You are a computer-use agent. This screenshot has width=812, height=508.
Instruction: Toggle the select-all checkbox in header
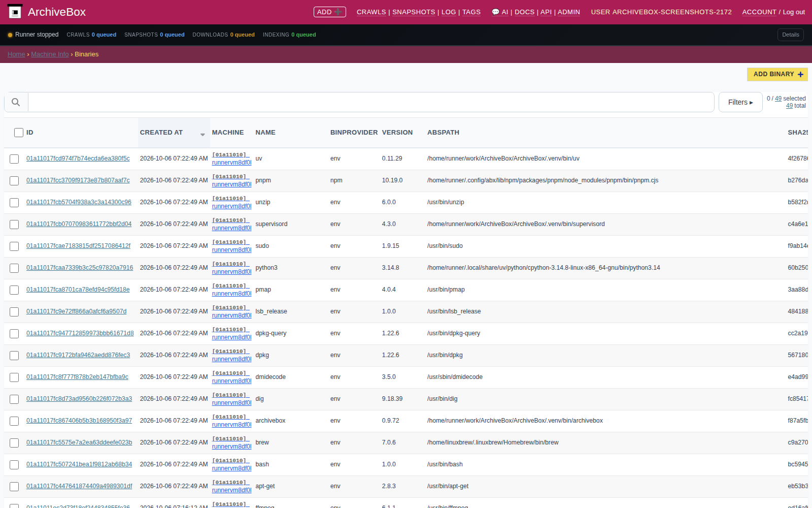(19, 133)
